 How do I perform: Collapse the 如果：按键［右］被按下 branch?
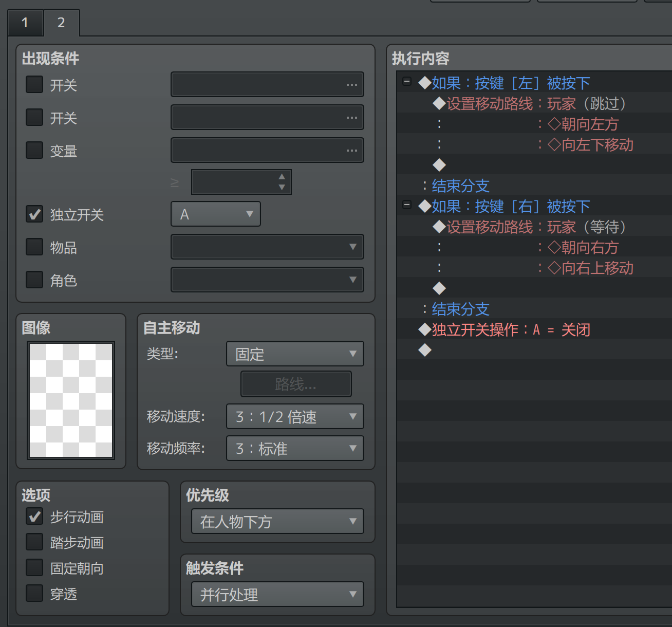407,205
